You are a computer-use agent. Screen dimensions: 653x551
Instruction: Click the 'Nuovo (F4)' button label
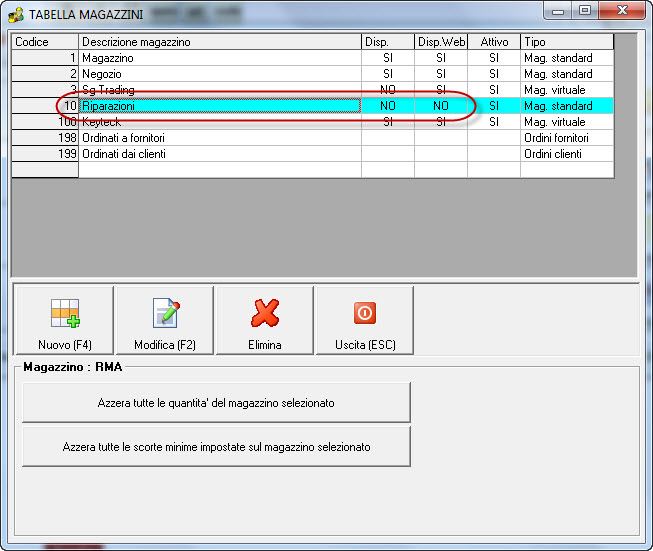65,345
